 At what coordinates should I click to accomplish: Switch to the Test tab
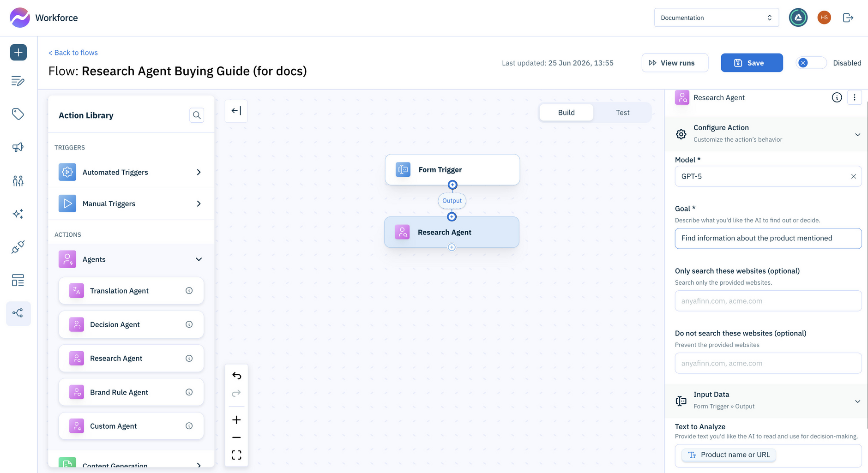click(622, 113)
